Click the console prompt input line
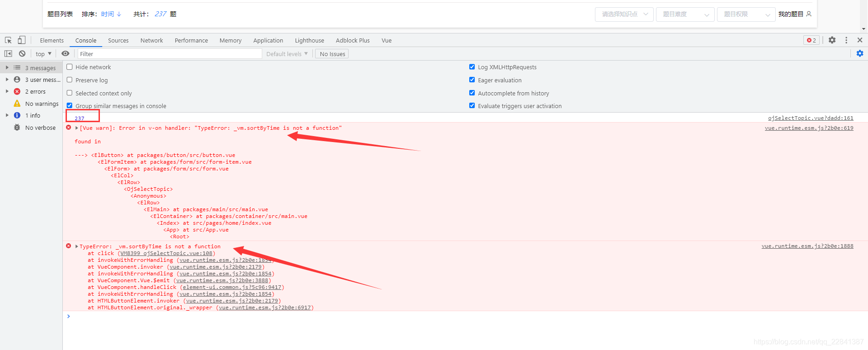The image size is (868, 350). pos(466,316)
